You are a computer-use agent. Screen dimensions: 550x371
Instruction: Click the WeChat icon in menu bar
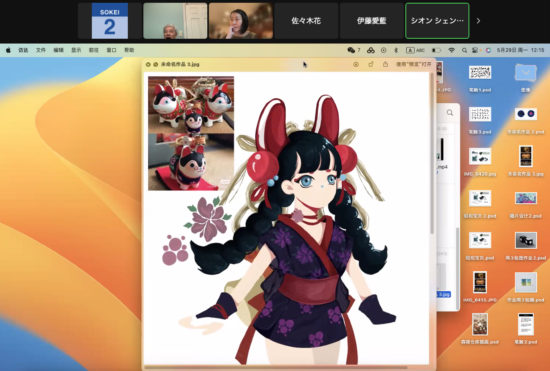click(351, 50)
